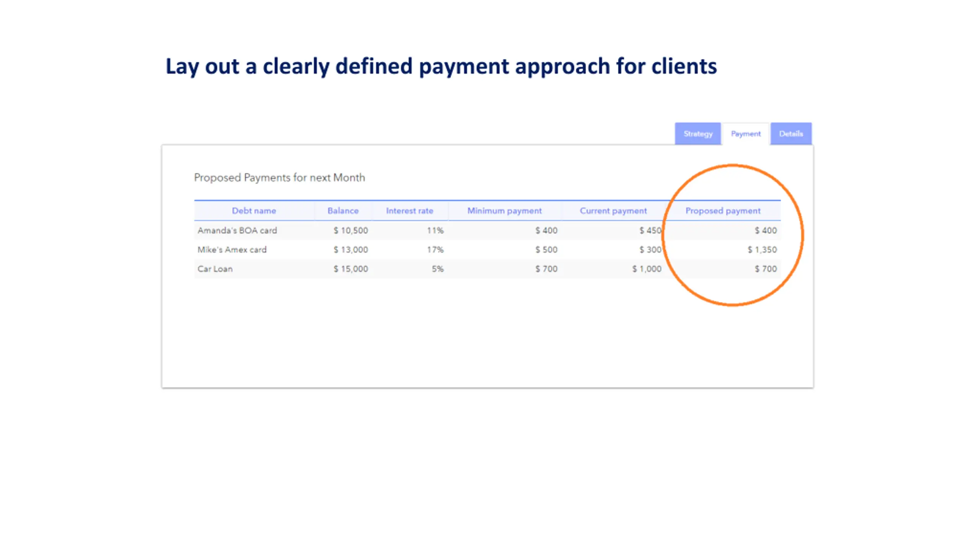Viewport: 980px width, 551px height.
Task: Select the Minimum payment column header
Action: (x=504, y=210)
